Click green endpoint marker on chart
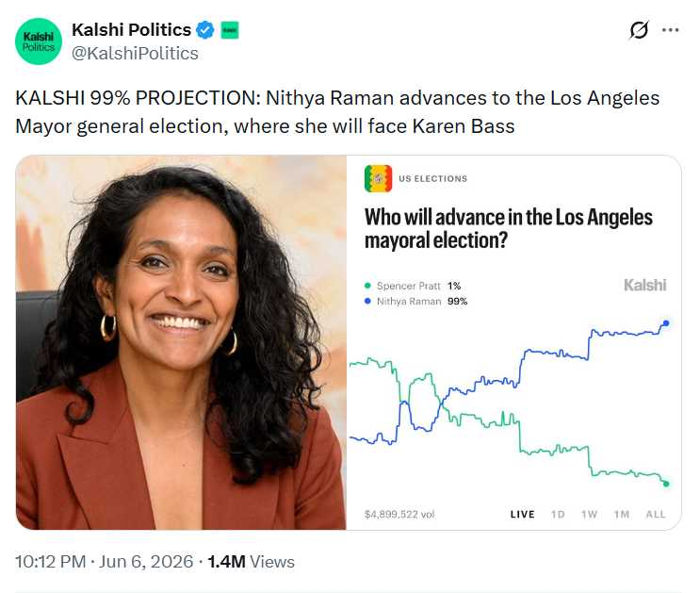 click(x=666, y=484)
